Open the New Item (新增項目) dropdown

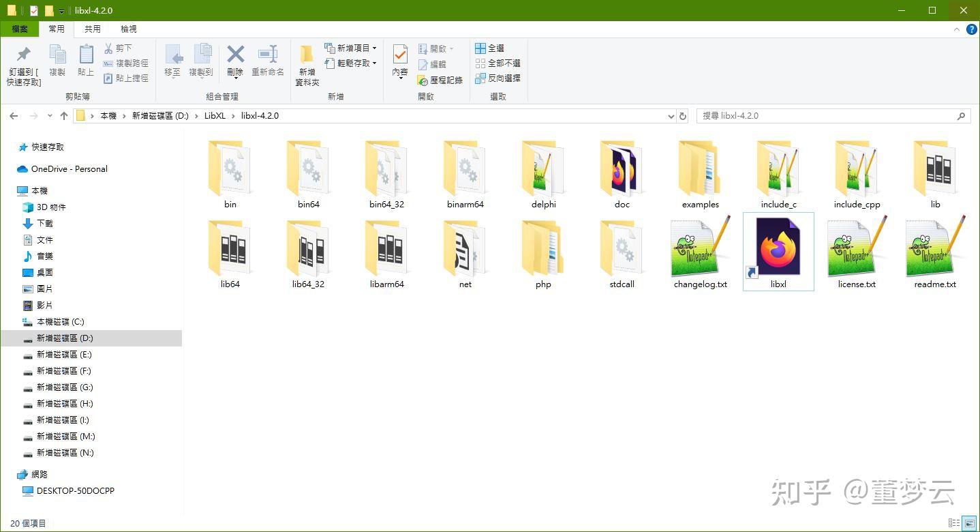point(352,47)
